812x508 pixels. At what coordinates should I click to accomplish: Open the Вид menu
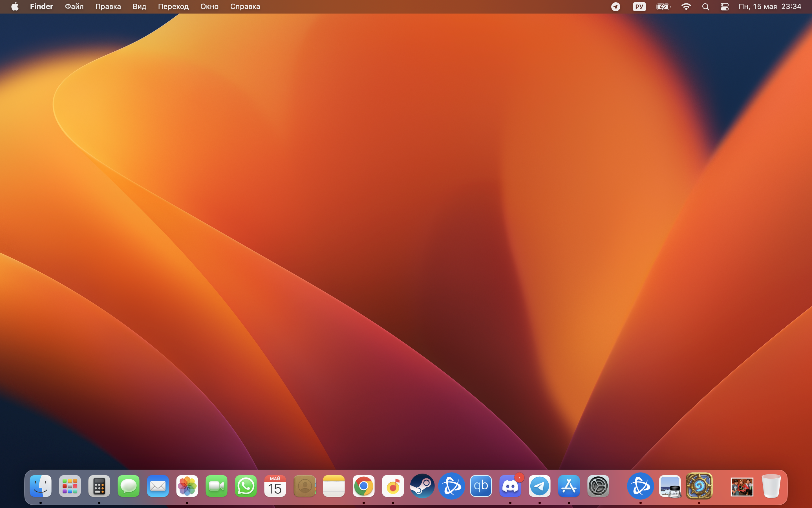point(139,6)
